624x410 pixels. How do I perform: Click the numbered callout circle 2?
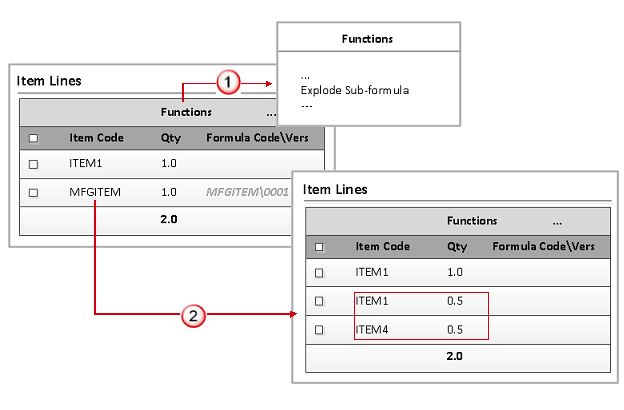coord(195,315)
